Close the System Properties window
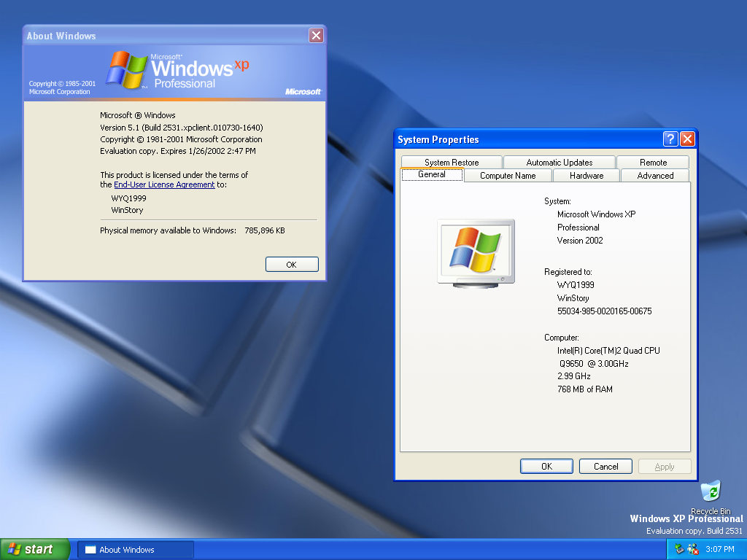Viewport: 747px width, 560px height. (687, 139)
